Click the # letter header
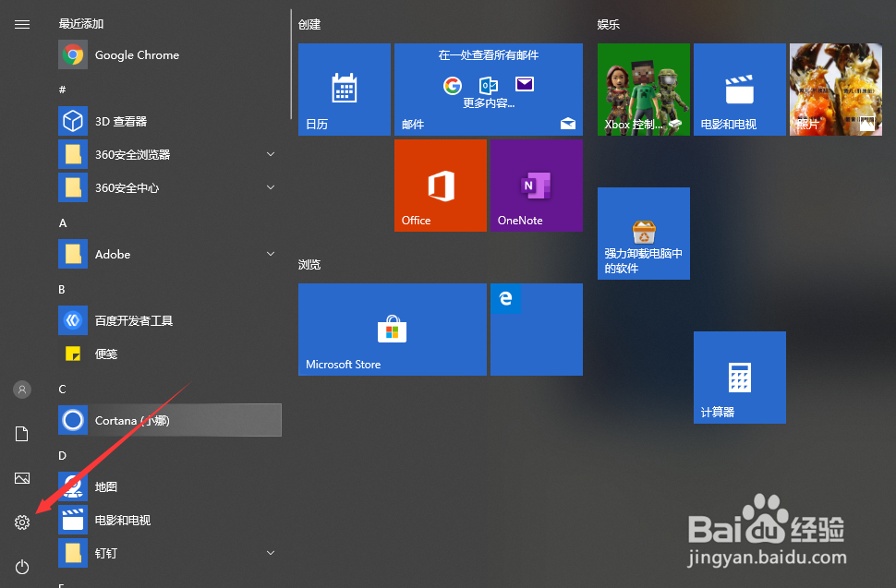 click(x=62, y=89)
